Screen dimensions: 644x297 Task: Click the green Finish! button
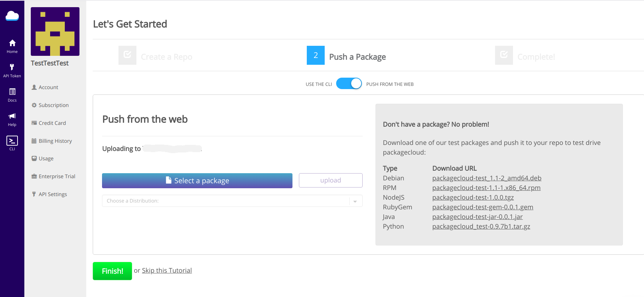[112, 271]
